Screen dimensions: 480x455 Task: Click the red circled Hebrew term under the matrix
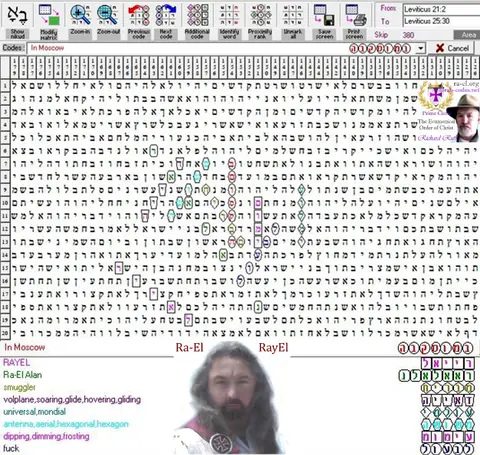point(436,348)
